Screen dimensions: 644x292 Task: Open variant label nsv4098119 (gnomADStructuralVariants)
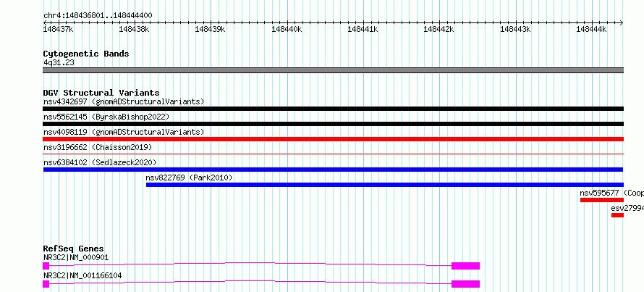124,132
